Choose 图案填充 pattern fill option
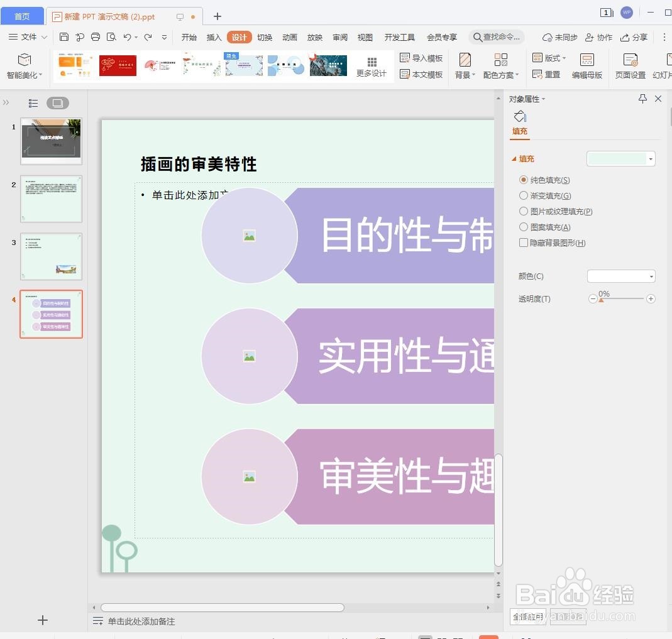672x639 pixels. pos(524,227)
